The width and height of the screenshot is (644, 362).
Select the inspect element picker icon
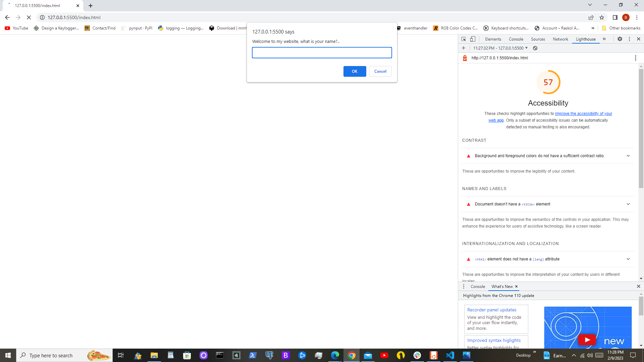(464, 39)
